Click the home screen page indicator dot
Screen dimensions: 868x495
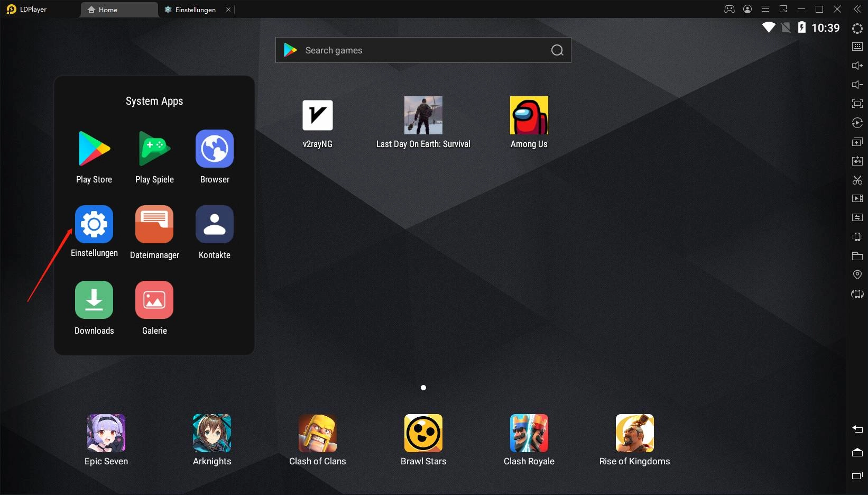[x=423, y=388]
